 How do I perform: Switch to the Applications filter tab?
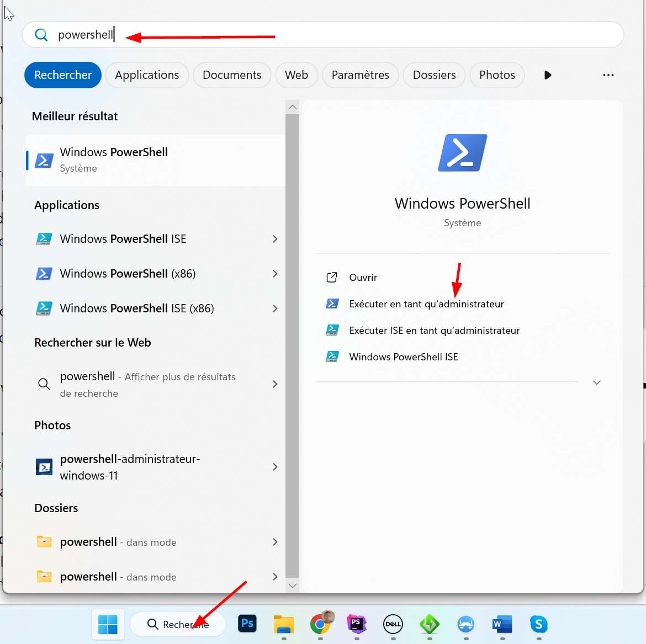[x=147, y=75]
